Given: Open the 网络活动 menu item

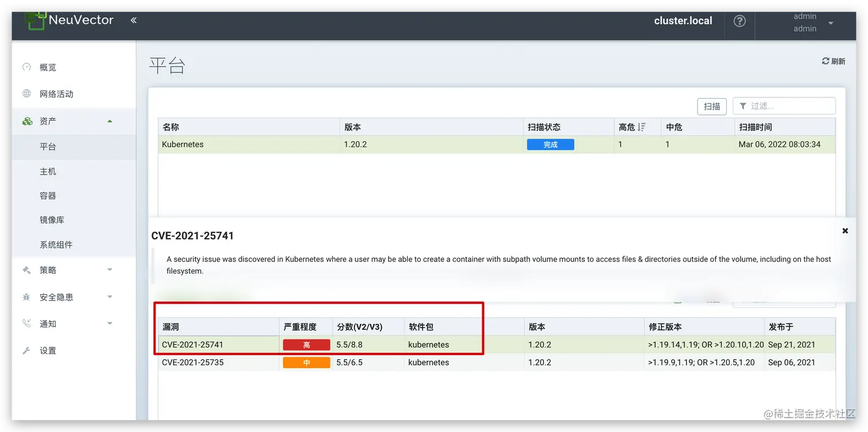Looking at the screenshot, I should tap(56, 94).
